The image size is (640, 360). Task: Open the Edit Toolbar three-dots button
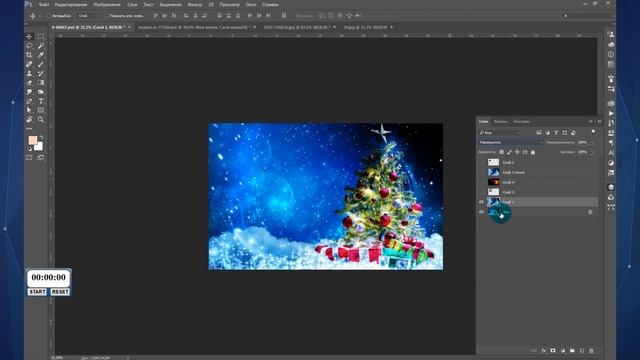point(29,129)
